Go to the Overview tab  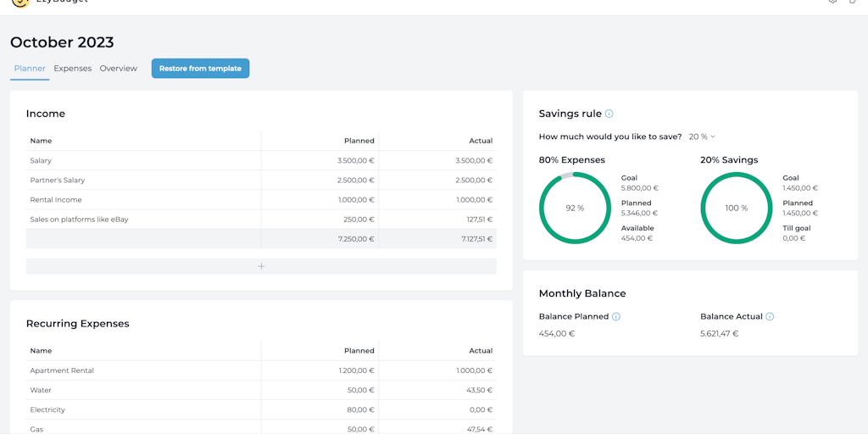[118, 69]
